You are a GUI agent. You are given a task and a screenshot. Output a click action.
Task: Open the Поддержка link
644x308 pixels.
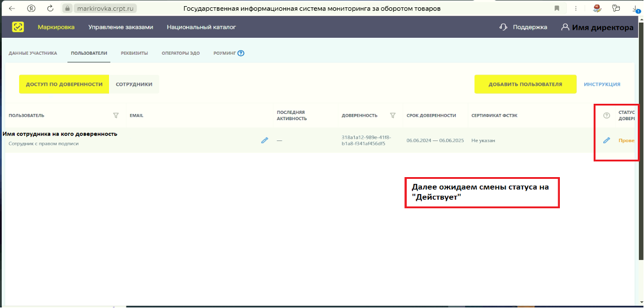(530, 27)
